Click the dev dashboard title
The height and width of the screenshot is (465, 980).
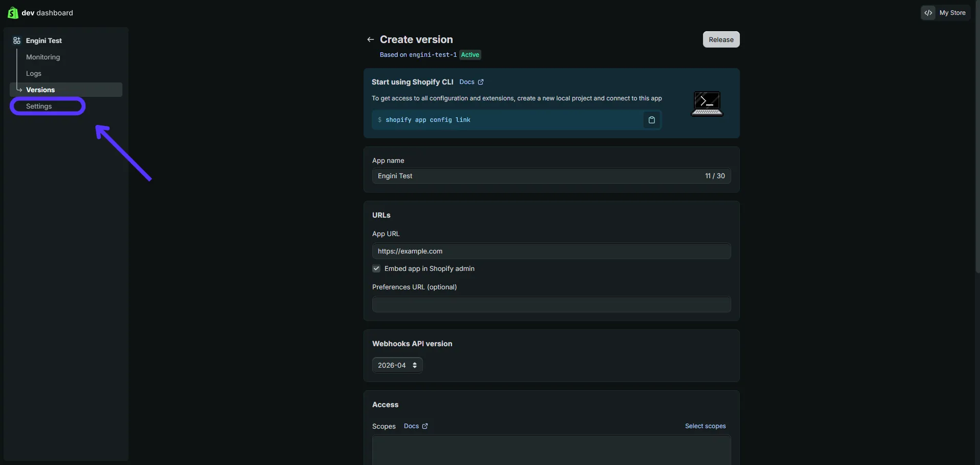point(47,13)
